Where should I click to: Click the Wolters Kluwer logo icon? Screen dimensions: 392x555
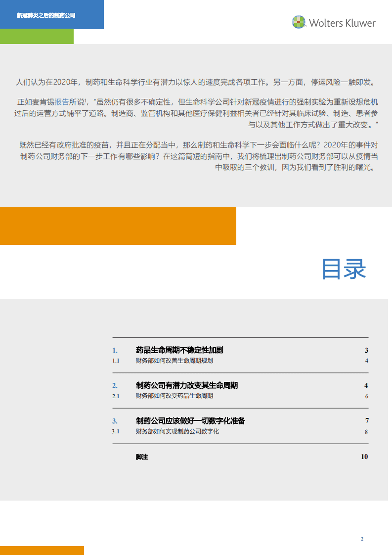tap(299, 22)
